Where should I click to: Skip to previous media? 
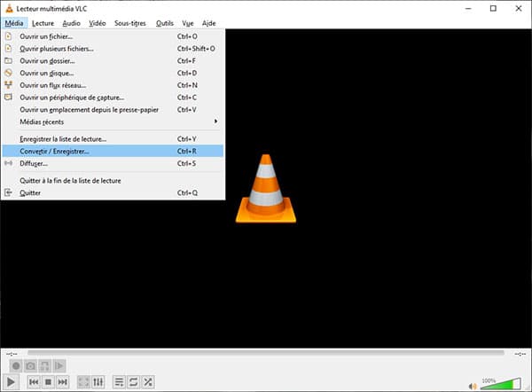pyautogui.click(x=34, y=382)
